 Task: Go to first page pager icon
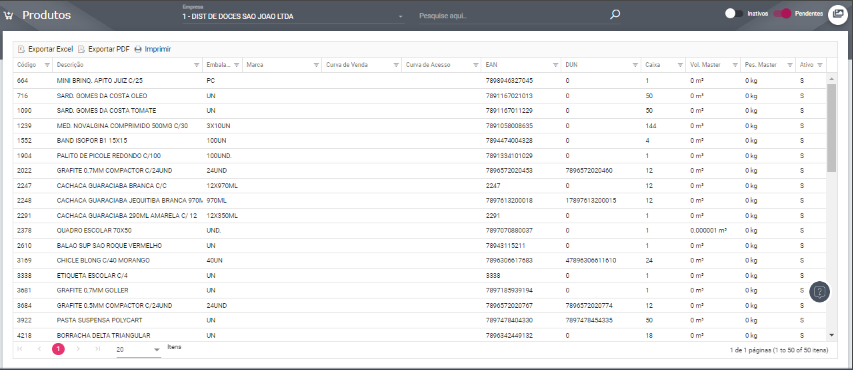20,349
